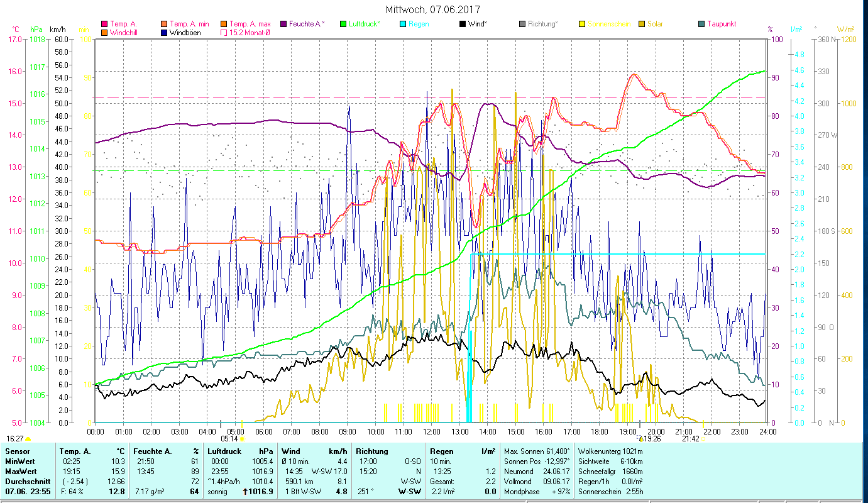Click the 'Sensor' header in the data table

tap(16, 451)
